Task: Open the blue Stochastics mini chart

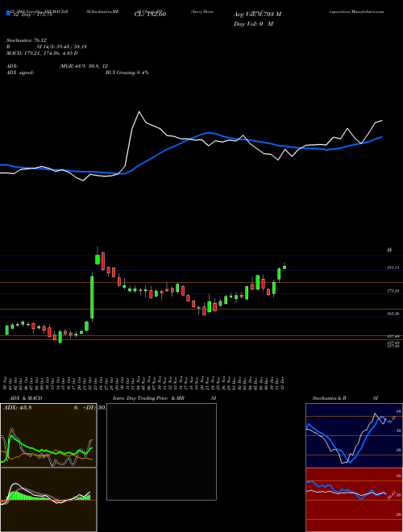Action: point(354,435)
